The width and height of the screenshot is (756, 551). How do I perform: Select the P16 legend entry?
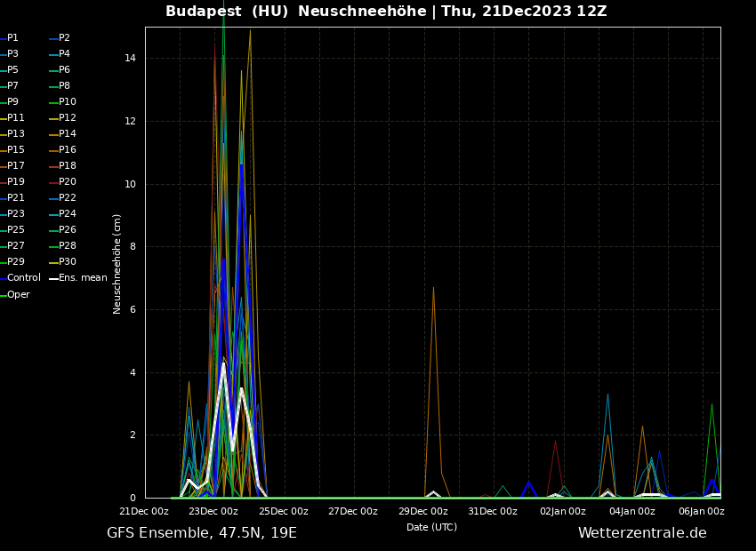[68, 150]
